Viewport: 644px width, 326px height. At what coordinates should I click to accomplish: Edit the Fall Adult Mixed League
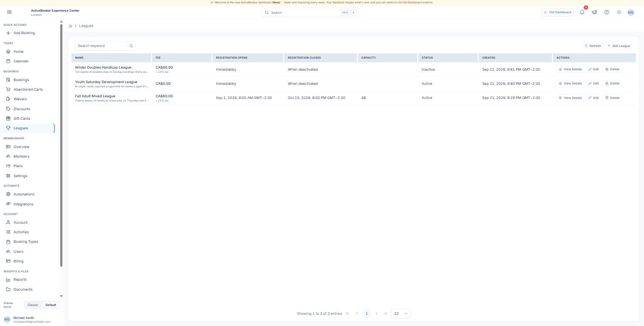(x=593, y=98)
